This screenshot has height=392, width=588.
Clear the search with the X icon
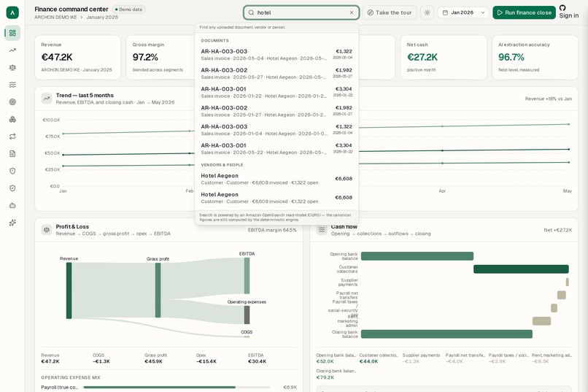click(x=352, y=12)
